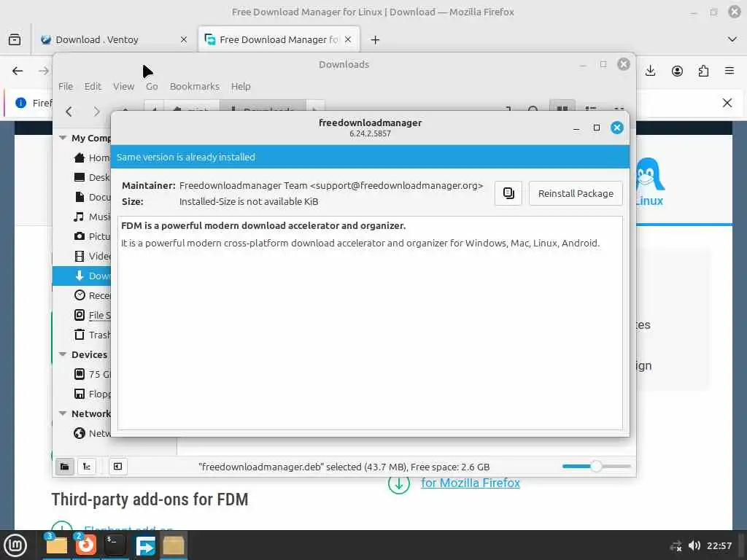This screenshot has width=747, height=560.
Task: Open Firefox recent browsing view icon
Action: [x=15, y=39]
